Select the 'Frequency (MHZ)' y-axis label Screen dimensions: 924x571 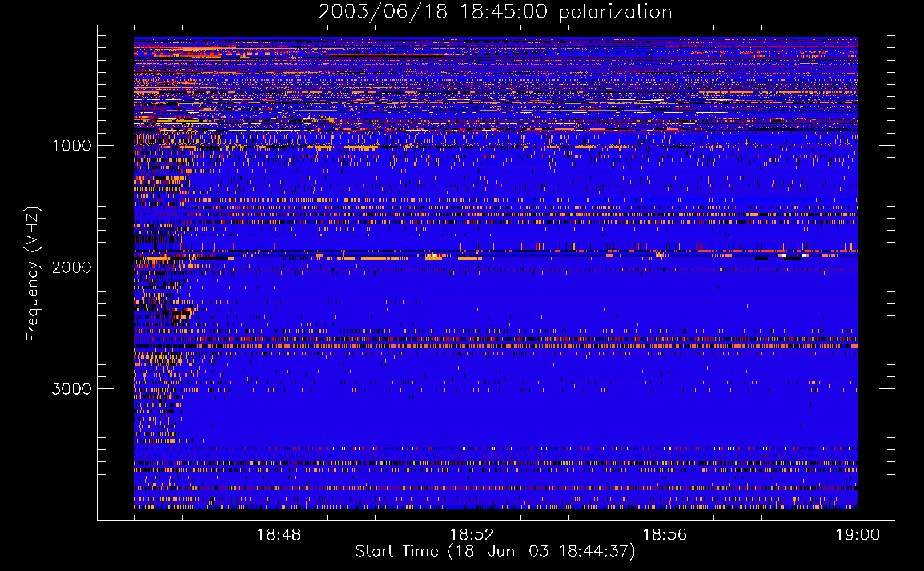click(33, 274)
